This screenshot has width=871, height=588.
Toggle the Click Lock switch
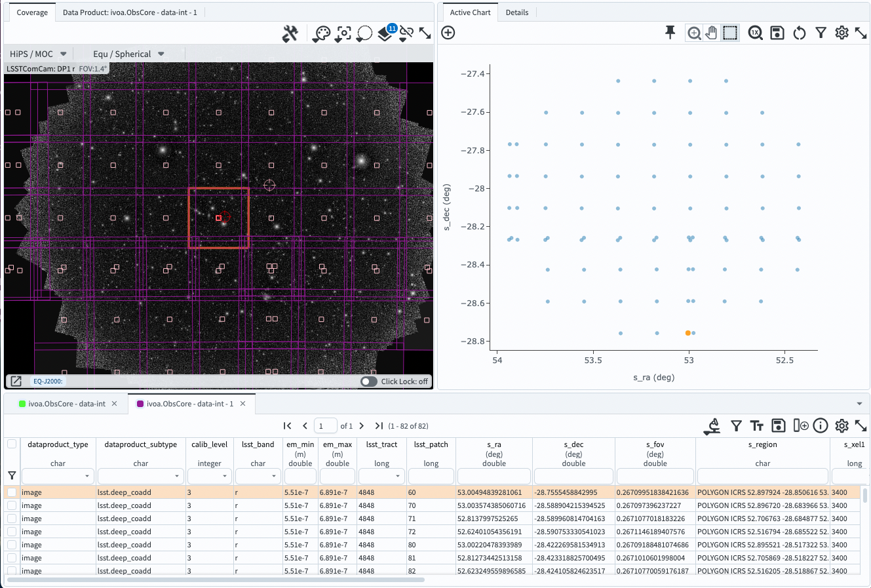pyautogui.click(x=369, y=382)
